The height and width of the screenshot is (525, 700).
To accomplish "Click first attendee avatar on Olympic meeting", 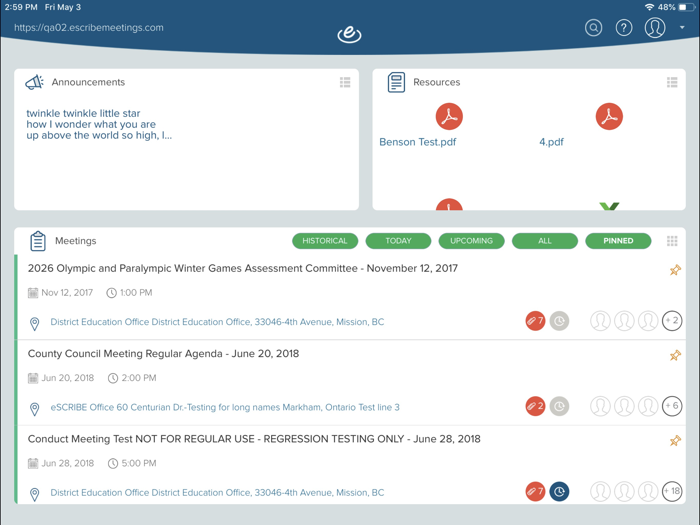I will [600, 321].
